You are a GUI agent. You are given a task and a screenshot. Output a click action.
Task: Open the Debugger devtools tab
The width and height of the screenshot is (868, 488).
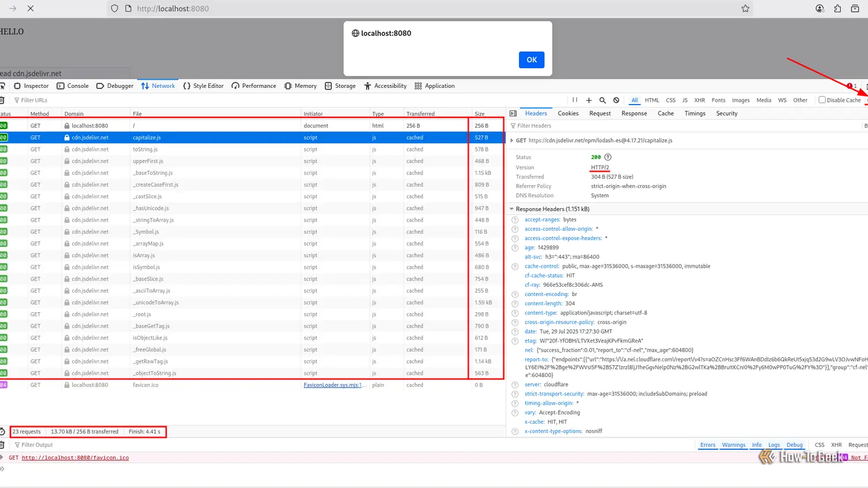[115, 86]
